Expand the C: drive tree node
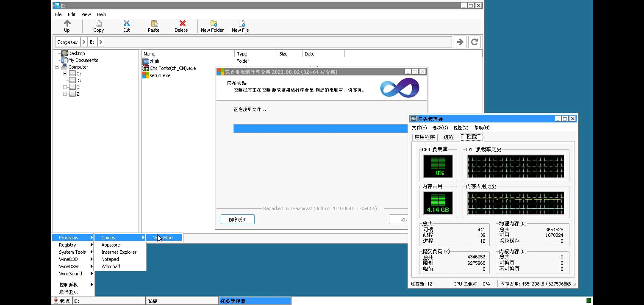 tap(65, 74)
